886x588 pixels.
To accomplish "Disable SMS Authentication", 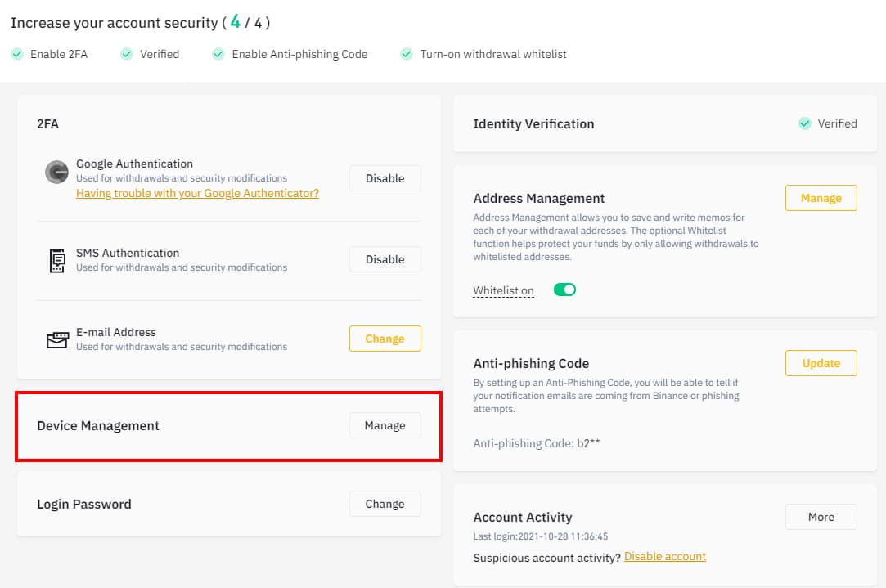I will coord(385,259).
